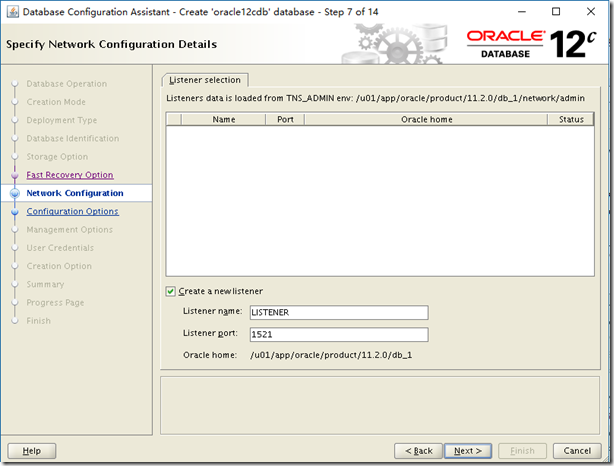Open the Configuration Options step link
The image size is (614, 466).
click(72, 211)
